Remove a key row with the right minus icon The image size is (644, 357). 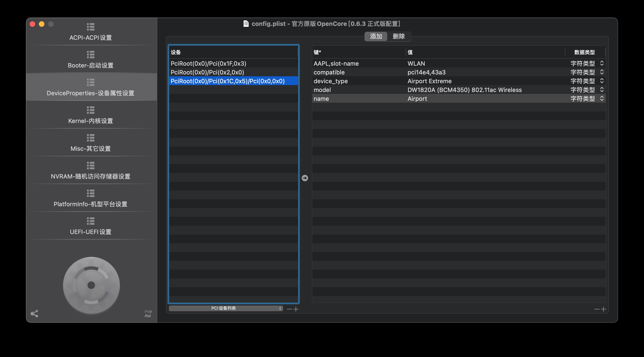tap(597, 309)
